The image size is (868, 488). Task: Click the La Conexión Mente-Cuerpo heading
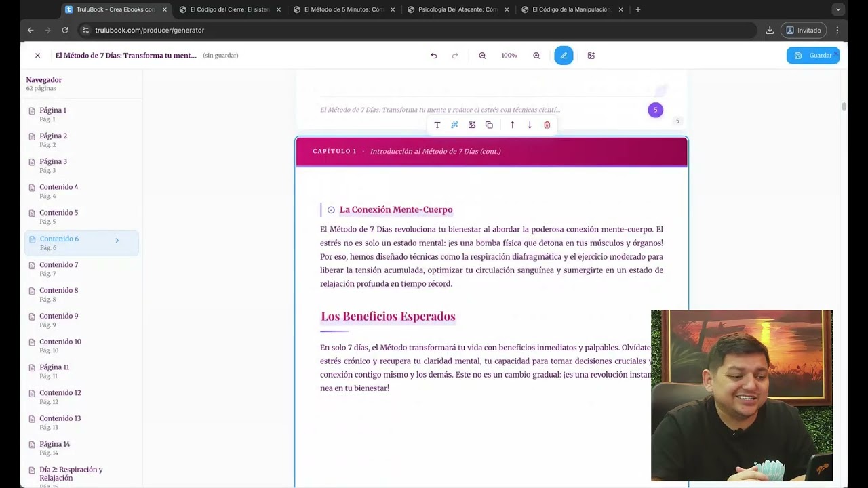point(396,210)
